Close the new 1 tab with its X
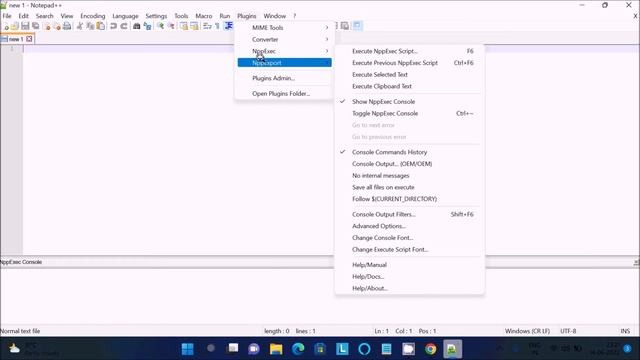Screen dimensions: 640x360 (29, 39)
